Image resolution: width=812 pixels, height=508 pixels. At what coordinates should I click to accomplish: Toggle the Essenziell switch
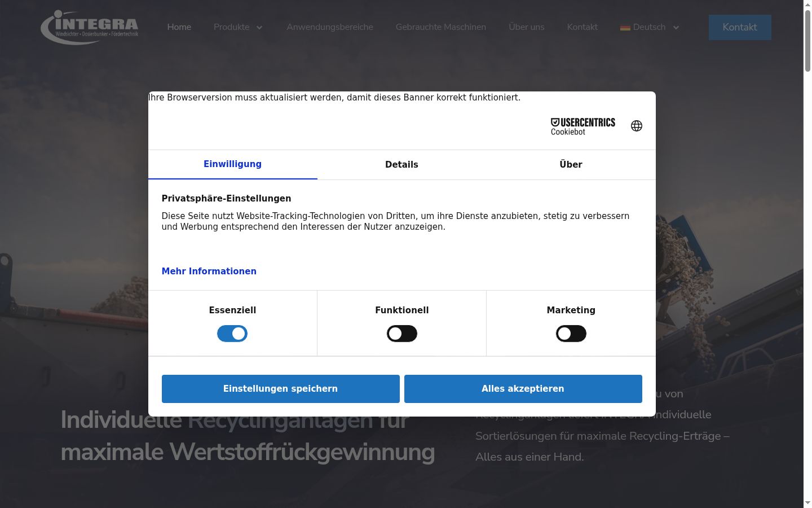[x=232, y=334]
